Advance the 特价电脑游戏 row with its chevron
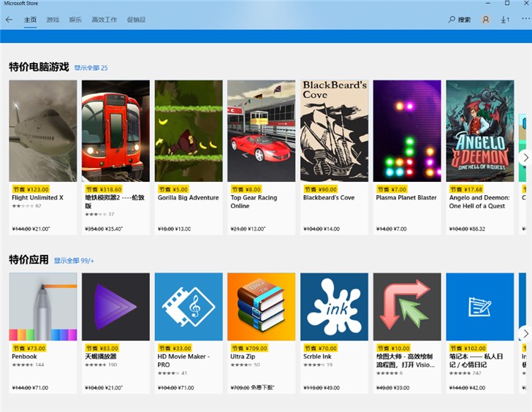The width and height of the screenshot is (532, 412). pos(525,157)
